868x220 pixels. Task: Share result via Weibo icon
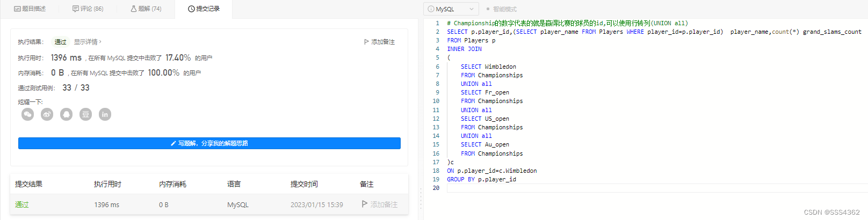47,114
